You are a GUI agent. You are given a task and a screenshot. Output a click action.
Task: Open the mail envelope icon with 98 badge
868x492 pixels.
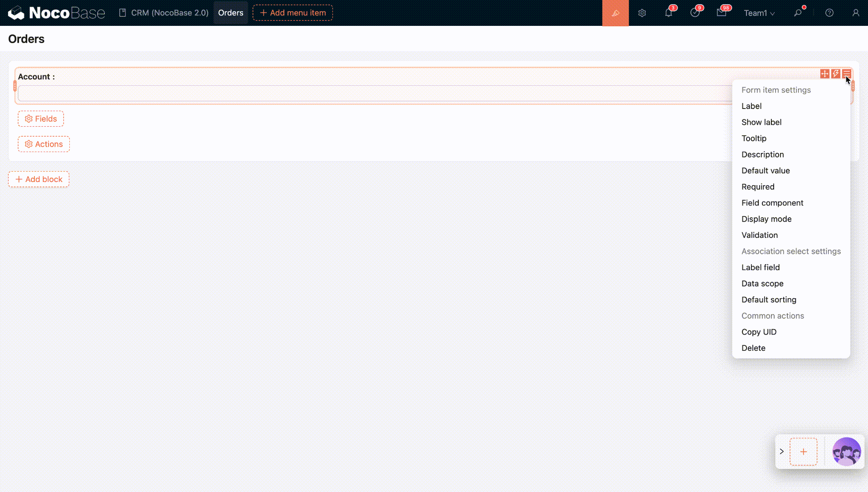click(721, 13)
